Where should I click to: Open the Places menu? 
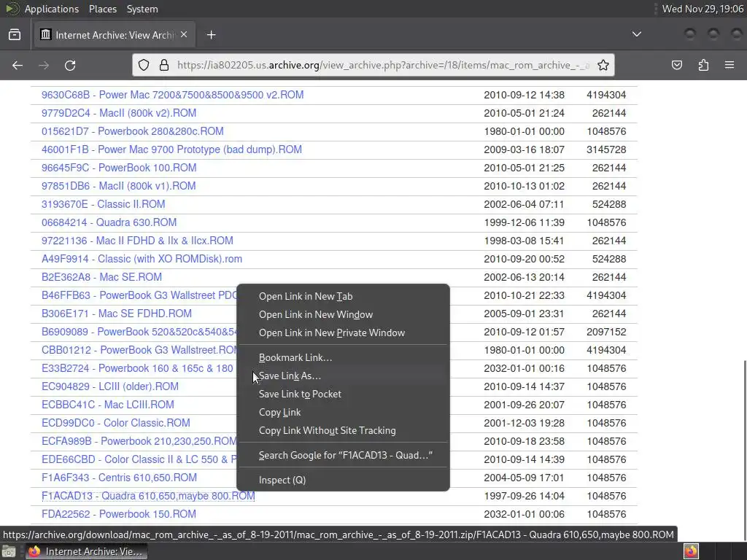point(102,9)
